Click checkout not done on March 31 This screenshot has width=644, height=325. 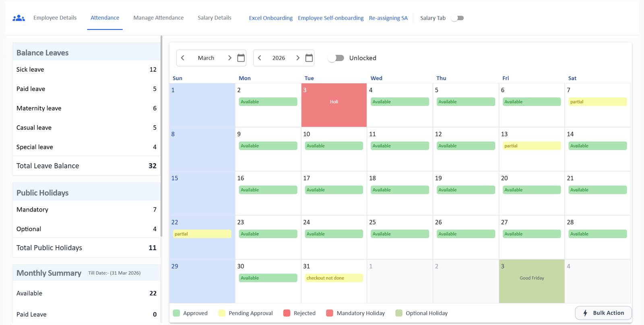click(334, 278)
